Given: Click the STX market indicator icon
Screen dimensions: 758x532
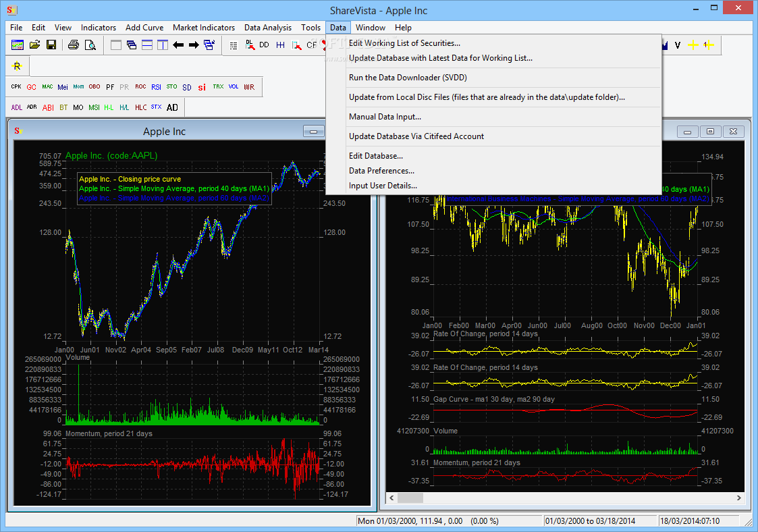Looking at the screenshot, I should click(x=156, y=107).
